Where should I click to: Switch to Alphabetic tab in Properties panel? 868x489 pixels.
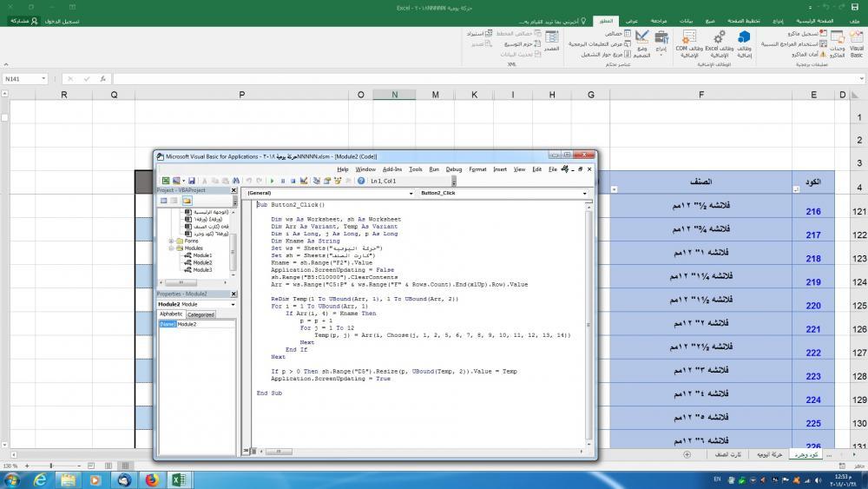click(x=171, y=314)
